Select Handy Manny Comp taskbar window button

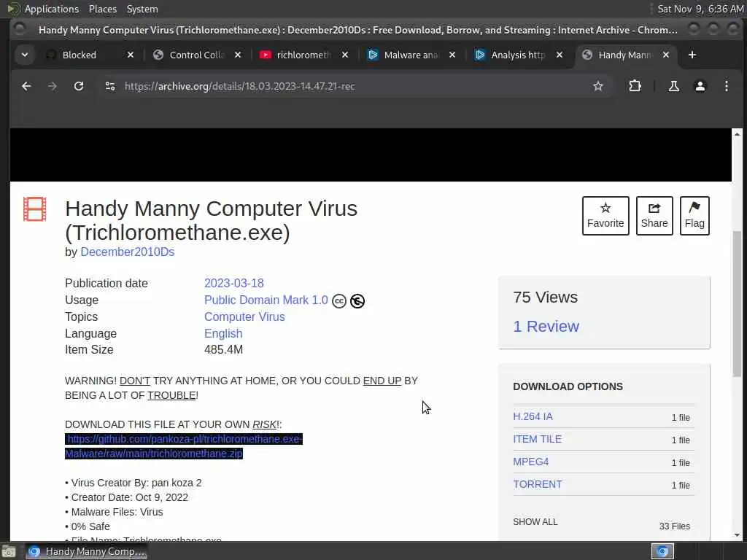click(87, 551)
